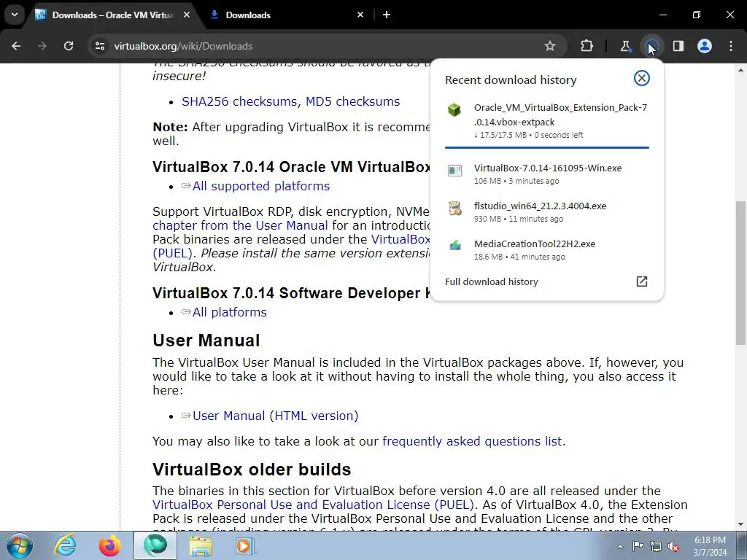Open VirtualBox Personal Use and Evaluation License link
Image resolution: width=747 pixels, height=560 pixels.
coord(313,505)
